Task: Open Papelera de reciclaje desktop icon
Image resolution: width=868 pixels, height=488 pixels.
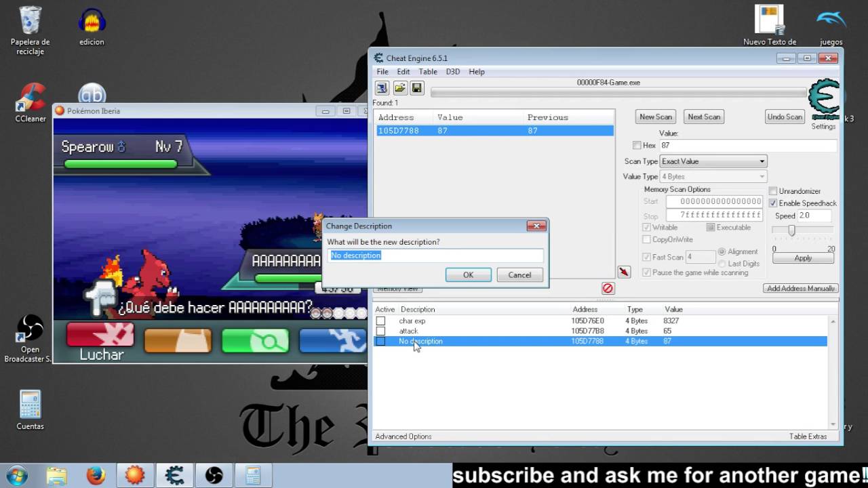Action: 30,30
